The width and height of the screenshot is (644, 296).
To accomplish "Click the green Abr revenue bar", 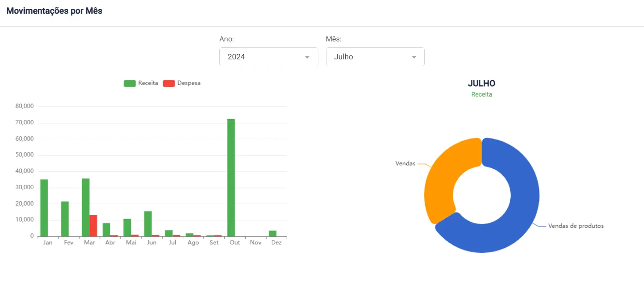I will click(x=106, y=230).
